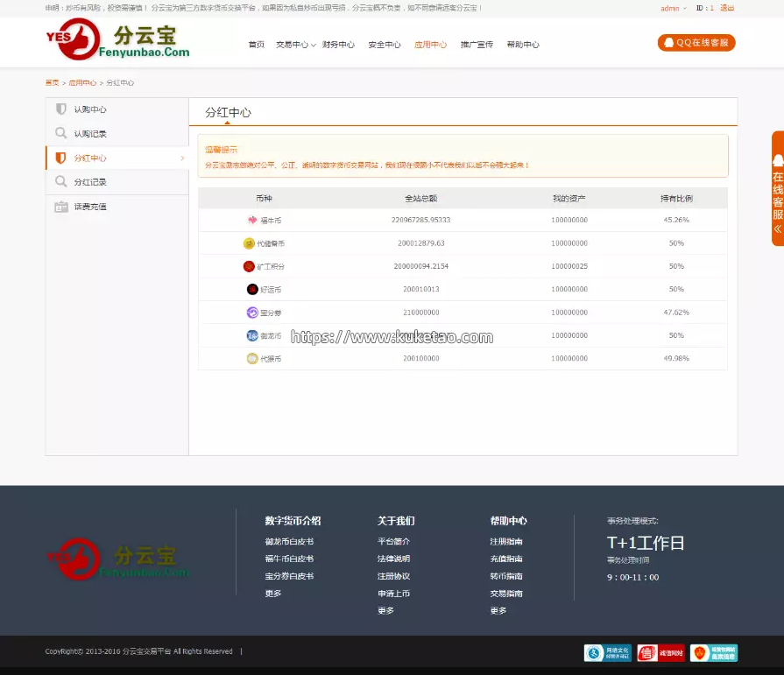
Task: Click the QQ在线客服 orange button
Action: coord(696,42)
